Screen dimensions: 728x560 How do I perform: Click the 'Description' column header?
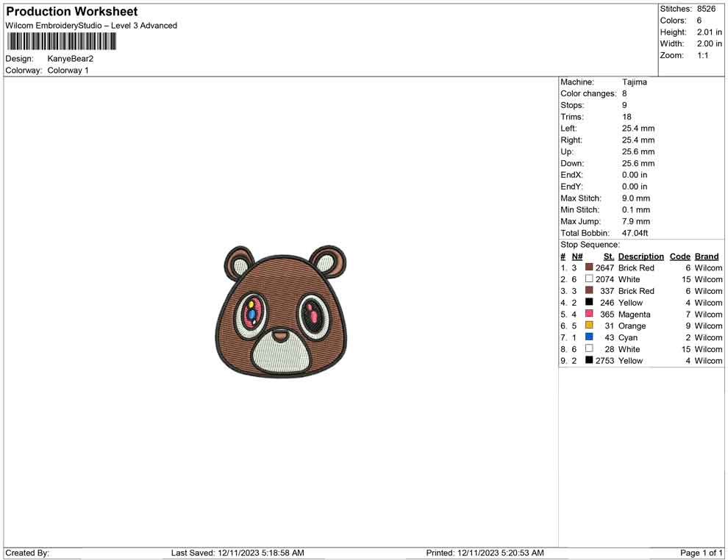pyautogui.click(x=641, y=256)
